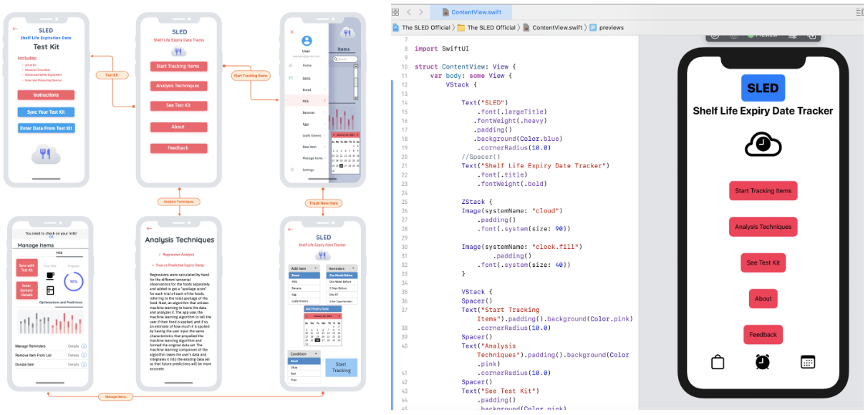Expand the Leafy Greens chevron in menu

pos(324,135)
